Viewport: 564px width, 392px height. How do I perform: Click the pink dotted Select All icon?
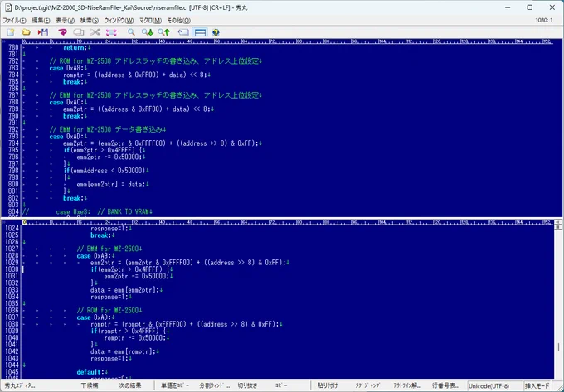coord(111,32)
